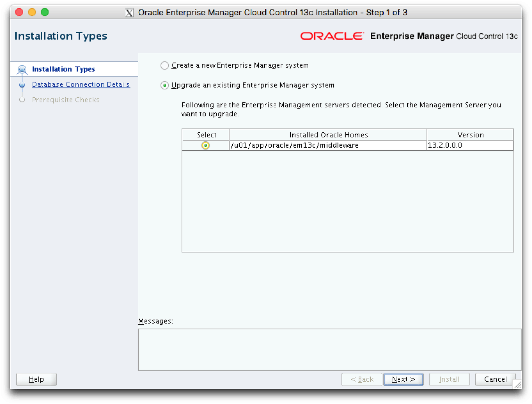Click the Select column header

pyautogui.click(x=206, y=135)
